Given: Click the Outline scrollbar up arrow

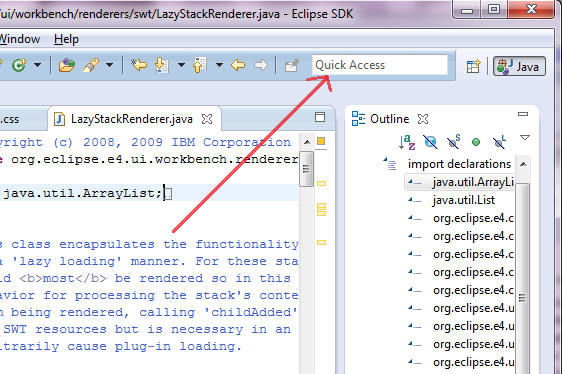Looking at the screenshot, I should [523, 164].
